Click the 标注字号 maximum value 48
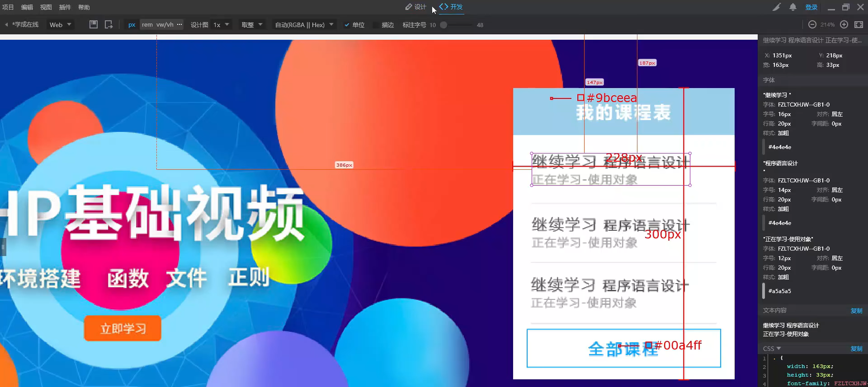868x387 pixels. click(x=480, y=25)
